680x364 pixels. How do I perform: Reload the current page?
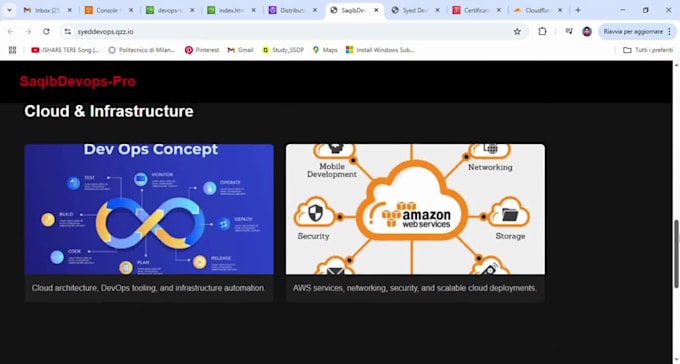(x=46, y=32)
